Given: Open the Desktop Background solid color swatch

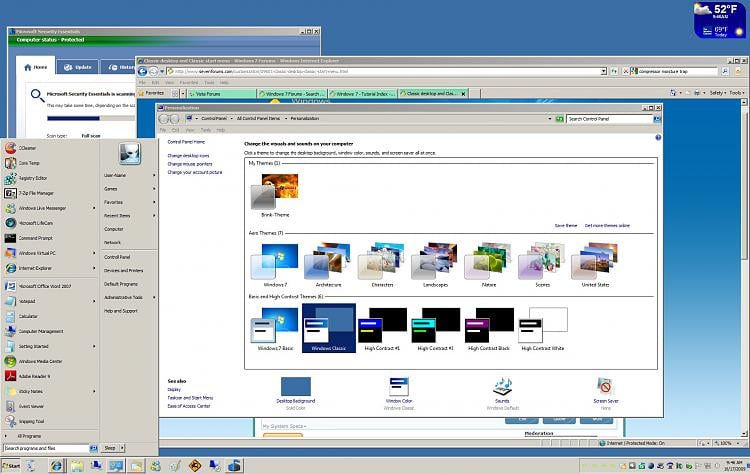Looking at the screenshot, I should click(x=296, y=386).
